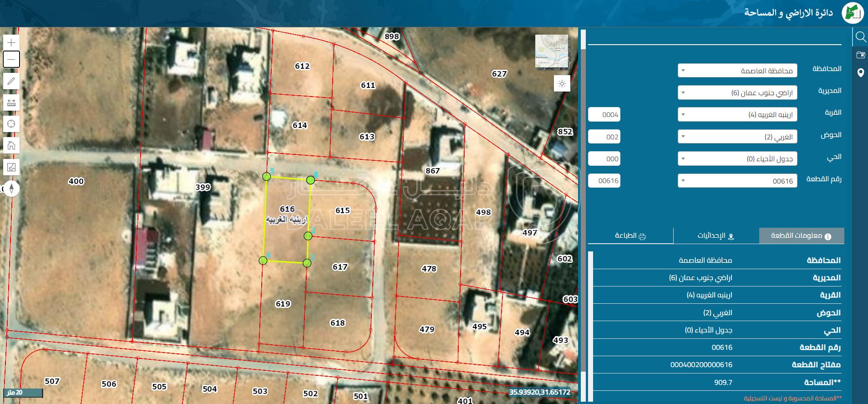Toggle the sun brightness map button
Screen dimensions: 868x404
pos(562,84)
